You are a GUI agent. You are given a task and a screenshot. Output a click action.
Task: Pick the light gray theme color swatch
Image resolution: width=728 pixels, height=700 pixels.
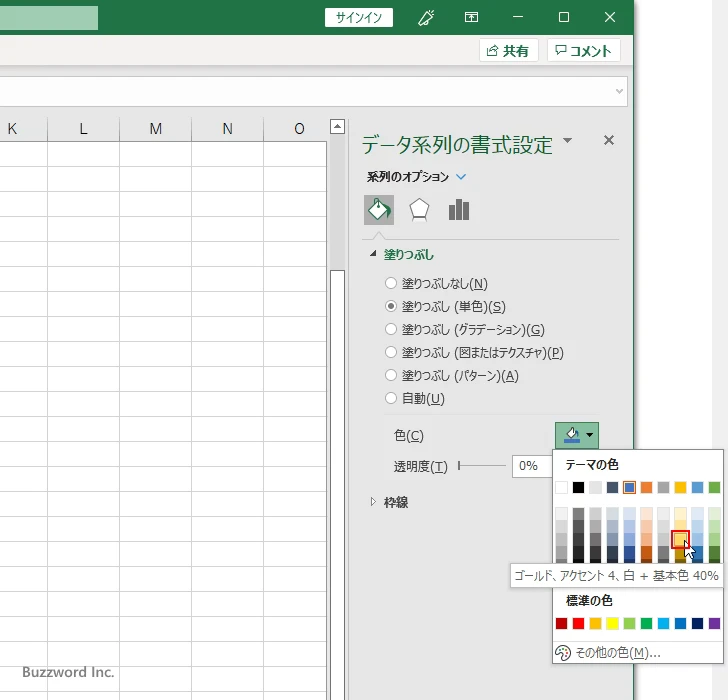coord(595,487)
